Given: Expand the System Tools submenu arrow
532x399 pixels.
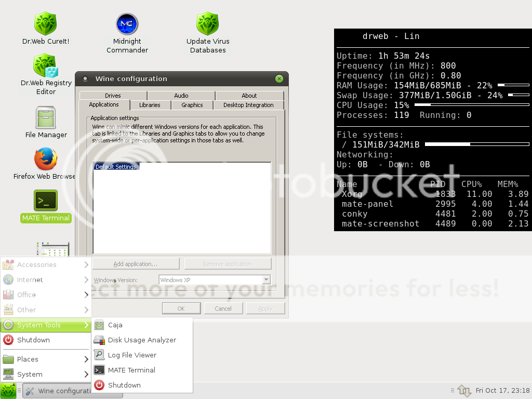Looking at the screenshot, I should [86, 325].
